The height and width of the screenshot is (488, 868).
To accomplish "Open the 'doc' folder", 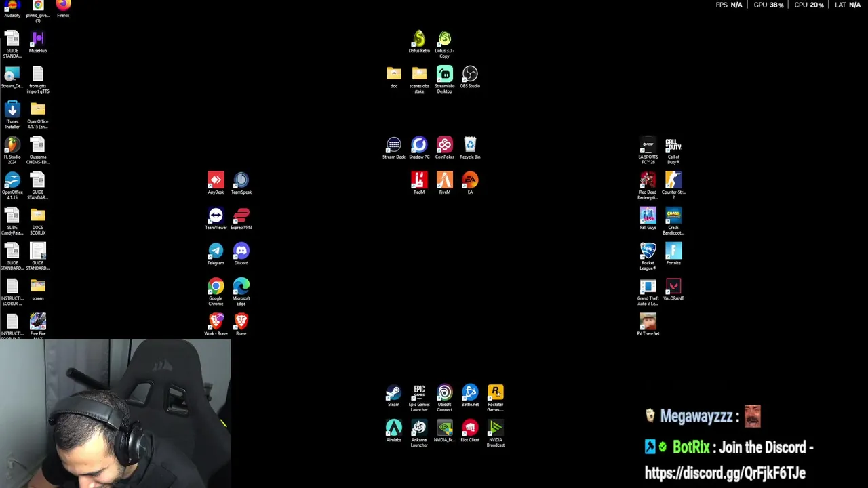I will click(394, 77).
